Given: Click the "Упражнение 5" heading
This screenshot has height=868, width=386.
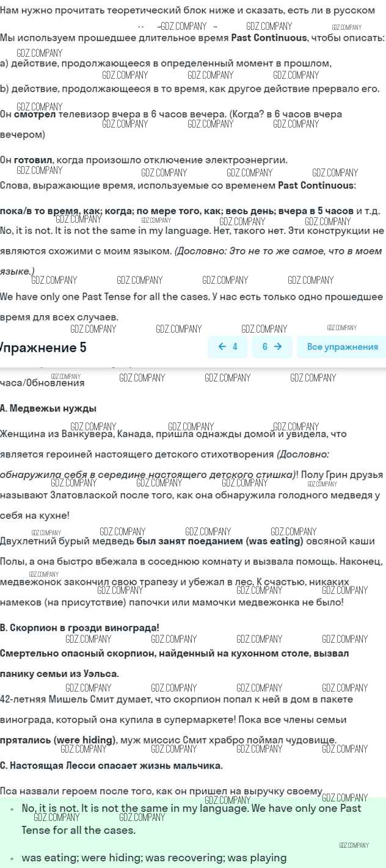Looking at the screenshot, I should [43, 347].
